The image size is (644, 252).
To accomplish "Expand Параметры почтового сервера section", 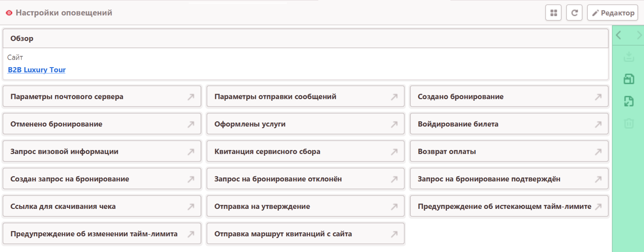I will pyautogui.click(x=102, y=97).
